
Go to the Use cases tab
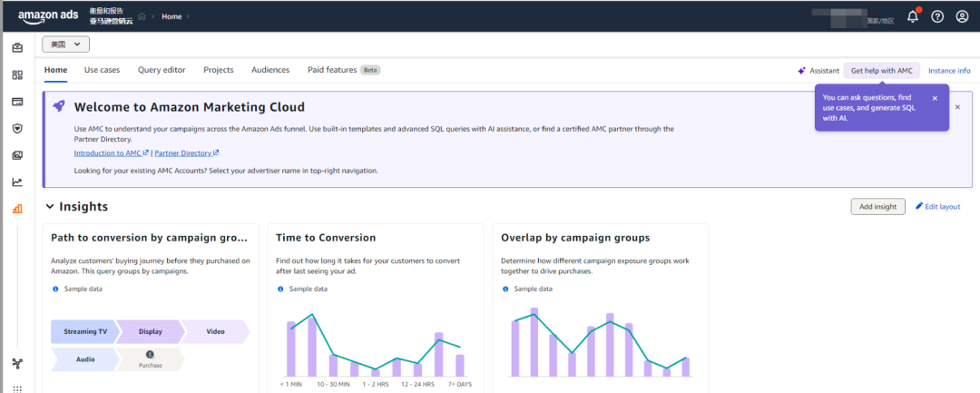coord(102,70)
